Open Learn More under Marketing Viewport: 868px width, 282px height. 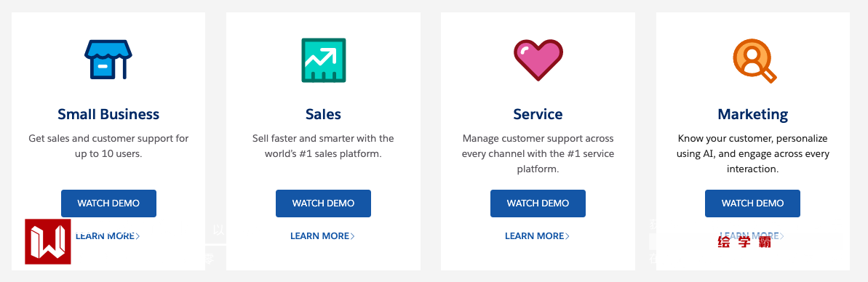752,236
